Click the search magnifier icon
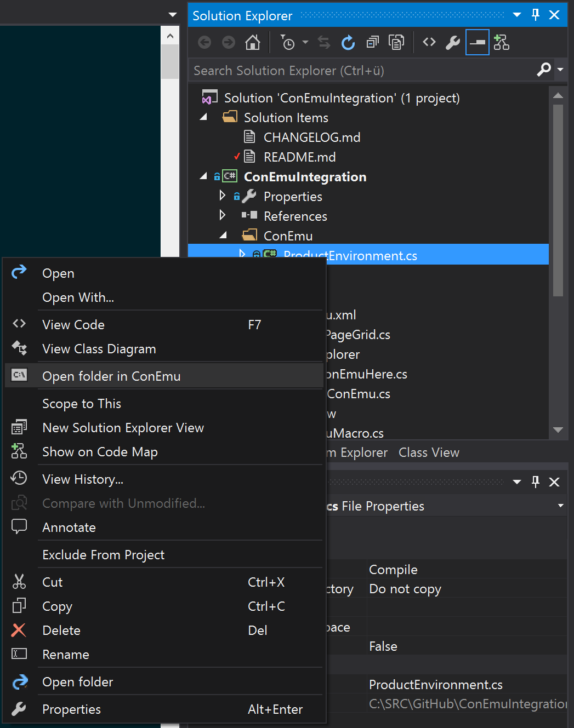This screenshot has width=574, height=728. pyautogui.click(x=544, y=70)
